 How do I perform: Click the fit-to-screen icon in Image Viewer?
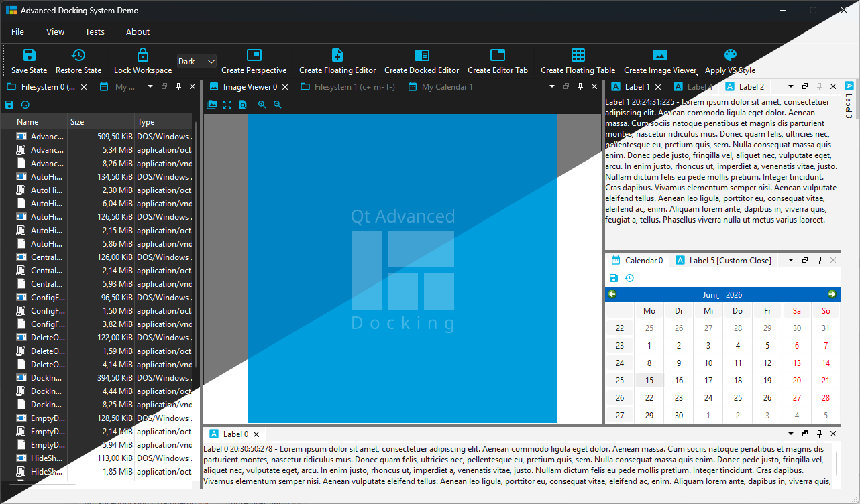click(x=227, y=105)
